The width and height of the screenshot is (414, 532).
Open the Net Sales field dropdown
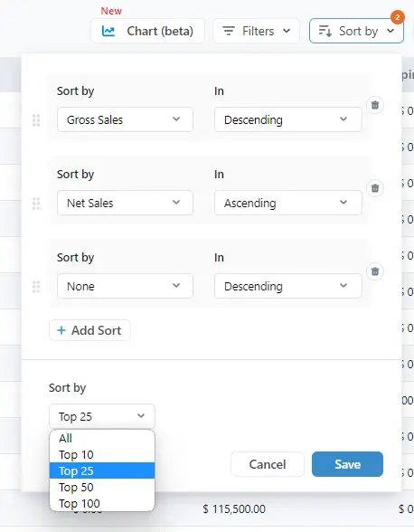[125, 203]
